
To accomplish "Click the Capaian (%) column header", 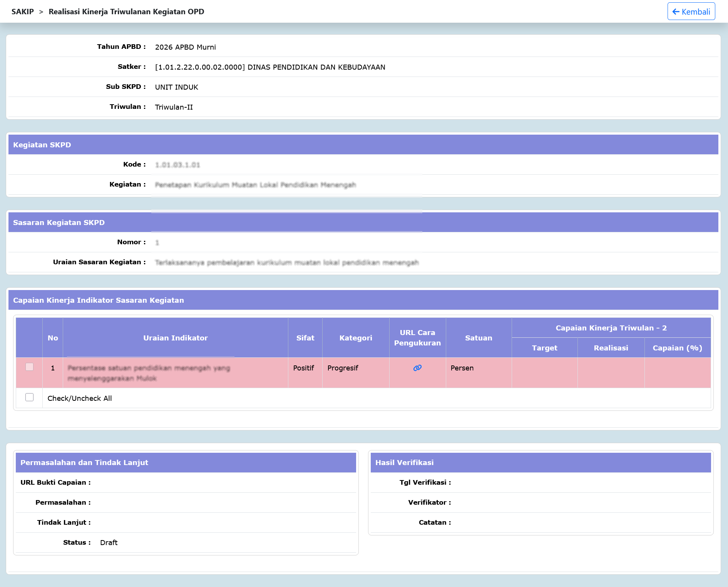I will pos(678,348).
